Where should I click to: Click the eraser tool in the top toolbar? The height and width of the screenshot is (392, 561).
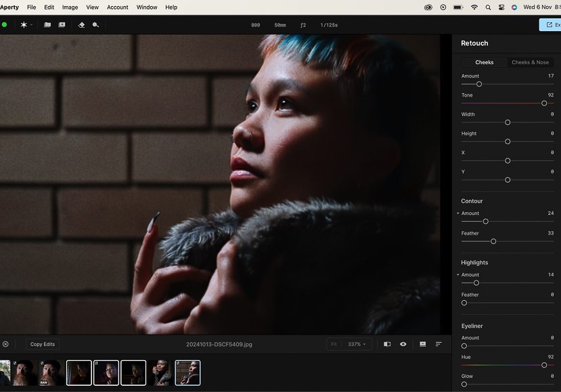click(x=81, y=25)
